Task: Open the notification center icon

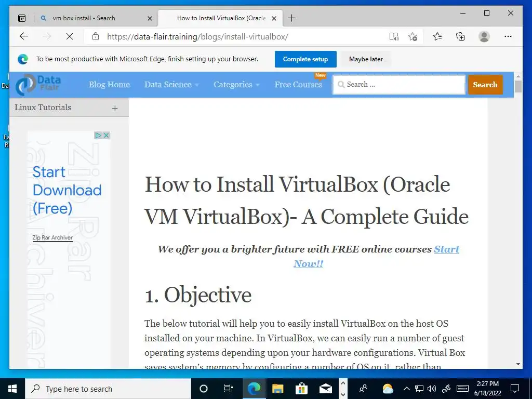Action: (x=515, y=389)
